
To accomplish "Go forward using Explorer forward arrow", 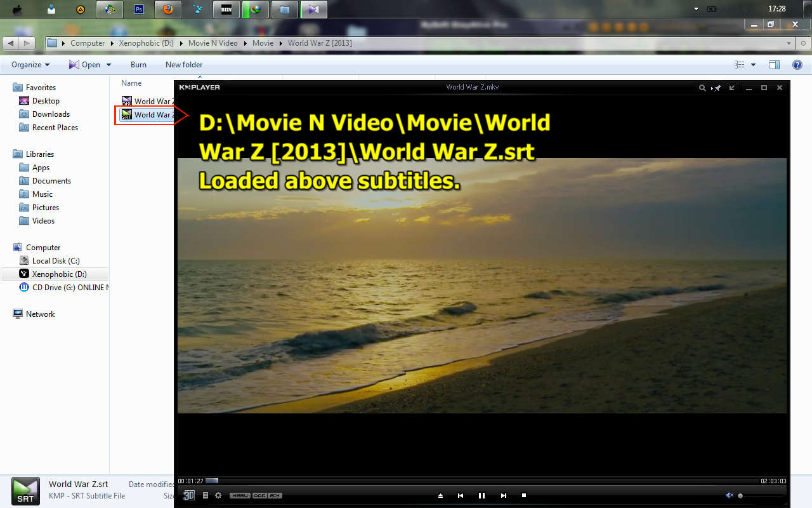I will (x=27, y=43).
